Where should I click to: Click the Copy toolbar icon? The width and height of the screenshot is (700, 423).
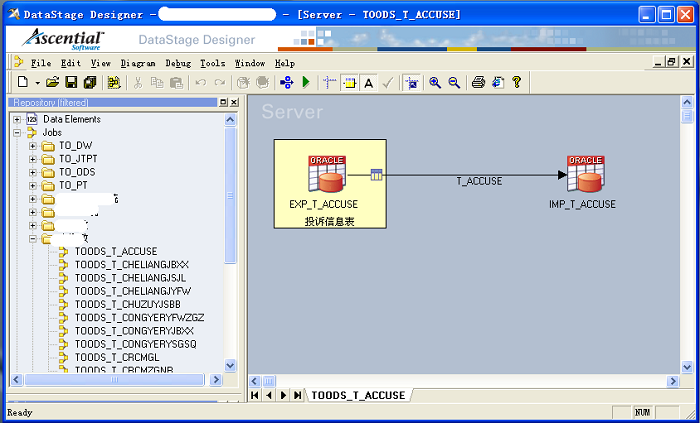click(x=157, y=83)
